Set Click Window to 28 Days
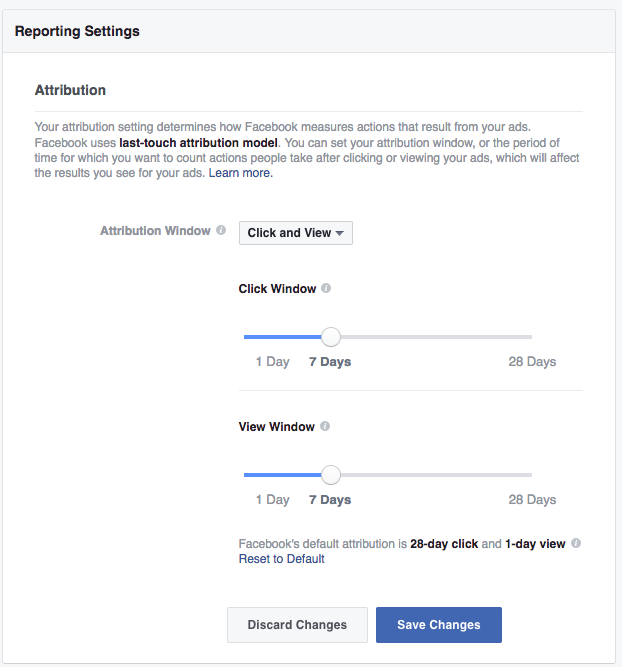Viewport: 622px width, 667px height. tap(532, 362)
